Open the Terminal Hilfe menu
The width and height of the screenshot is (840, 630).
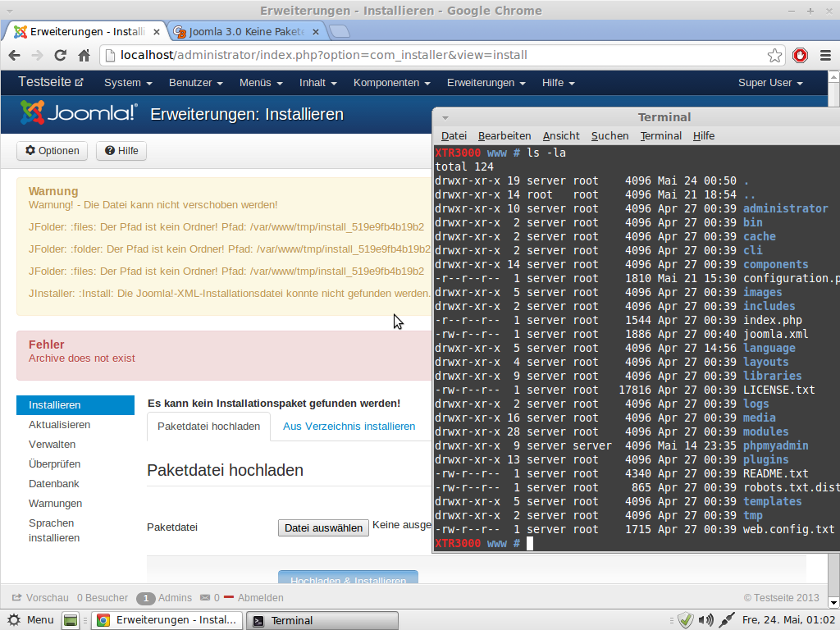tap(703, 136)
